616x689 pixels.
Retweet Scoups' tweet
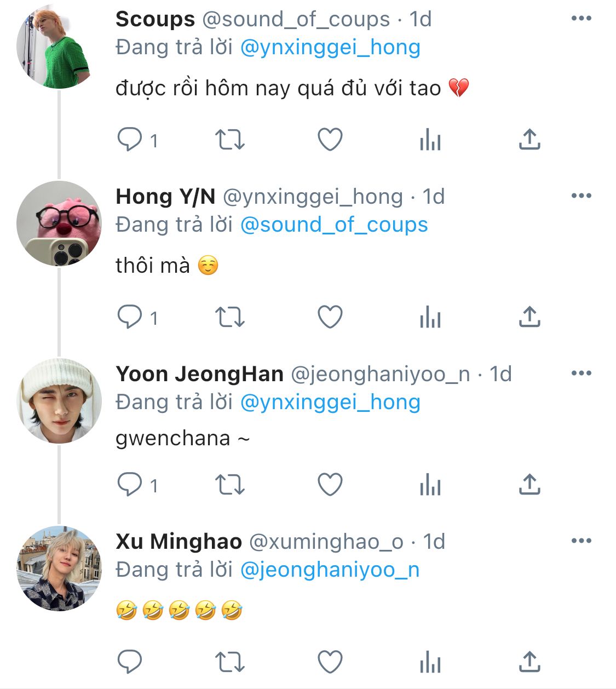click(230, 140)
